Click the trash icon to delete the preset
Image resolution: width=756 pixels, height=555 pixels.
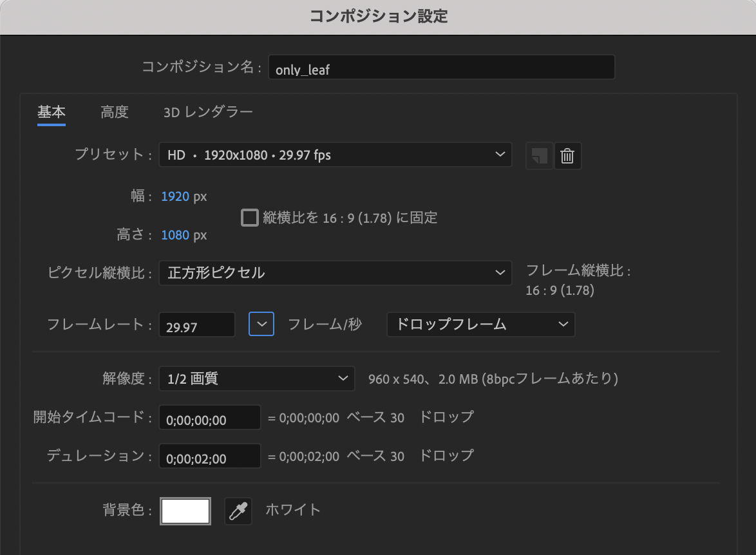567,155
